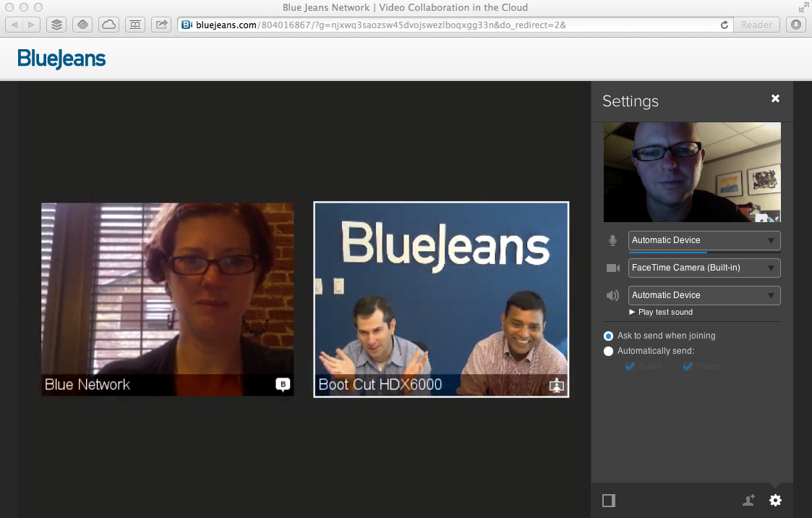Toggle the Audio checkbox
The image size is (812, 518).
point(631,366)
